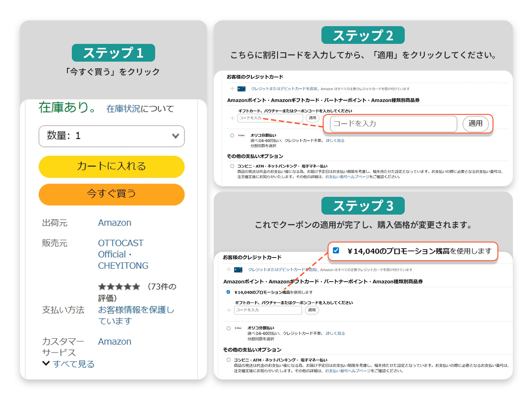Select コンビニ・ATM payment radio button in Step 3

[x=229, y=360]
